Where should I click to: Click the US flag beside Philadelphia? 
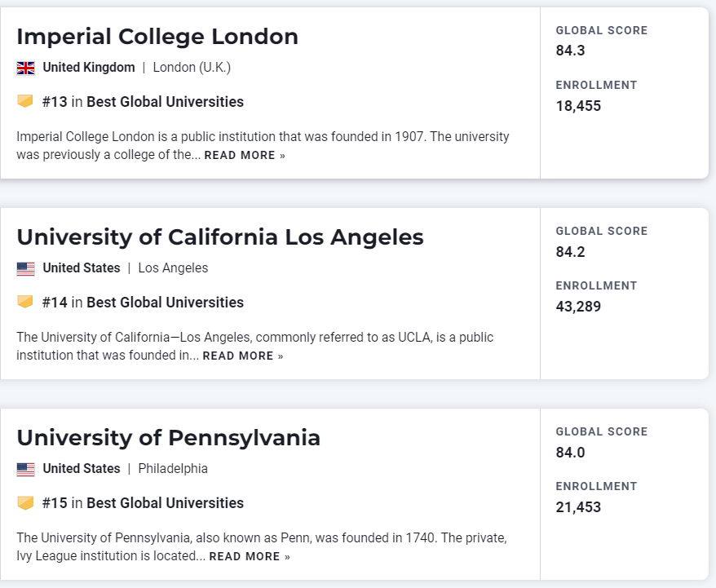25,469
